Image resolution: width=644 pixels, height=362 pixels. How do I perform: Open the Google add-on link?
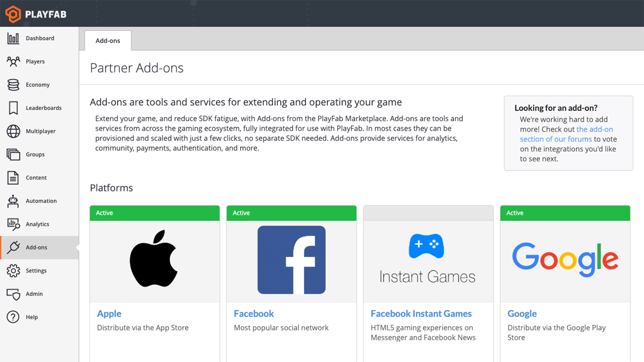[522, 314]
